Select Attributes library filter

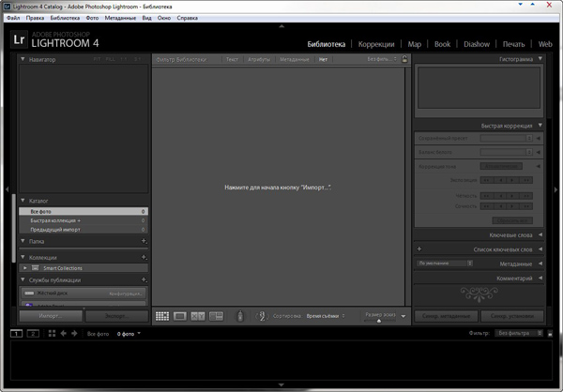259,59
